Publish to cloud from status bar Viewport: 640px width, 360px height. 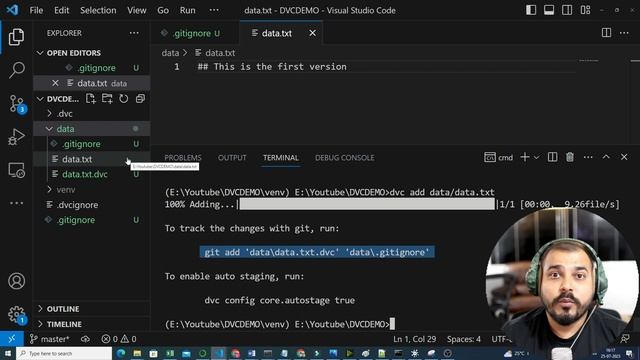coord(85,339)
